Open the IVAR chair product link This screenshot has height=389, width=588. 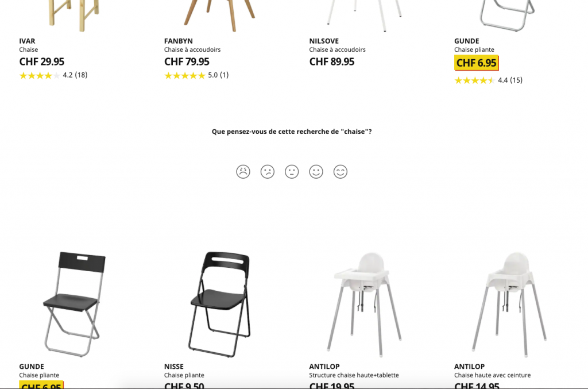[29, 45]
